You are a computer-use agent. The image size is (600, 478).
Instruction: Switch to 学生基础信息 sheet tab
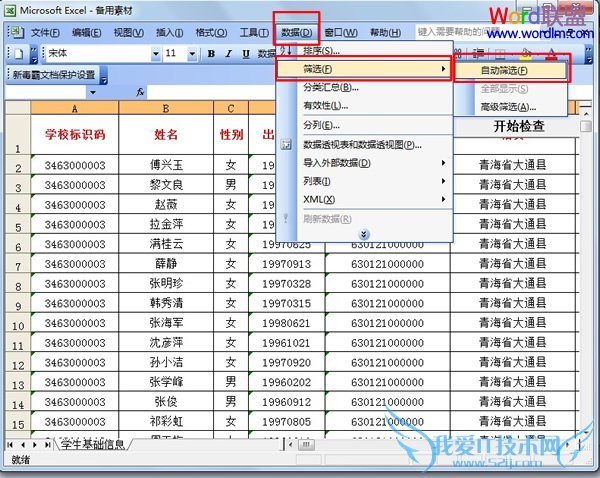coord(93,444)
